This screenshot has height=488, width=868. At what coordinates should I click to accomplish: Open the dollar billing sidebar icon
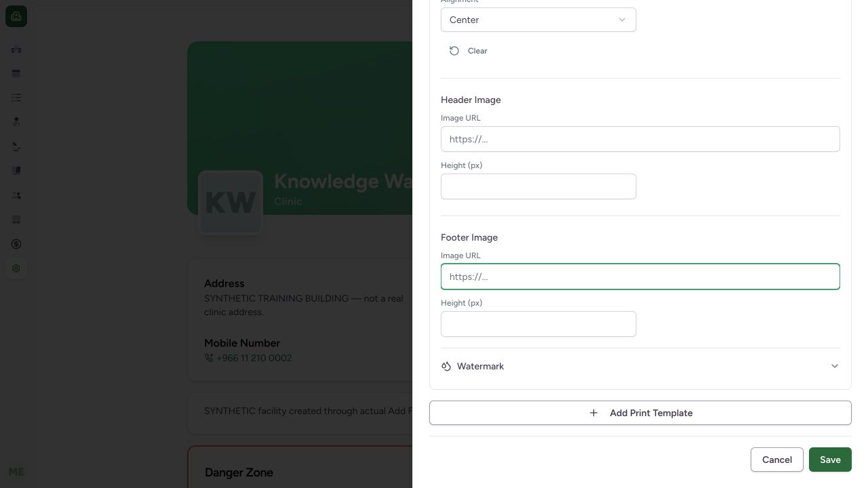(x=16, y=244)
